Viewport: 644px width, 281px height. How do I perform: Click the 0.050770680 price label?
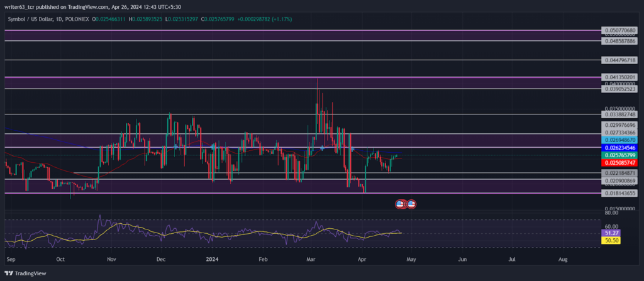click(x=621, y=30)
